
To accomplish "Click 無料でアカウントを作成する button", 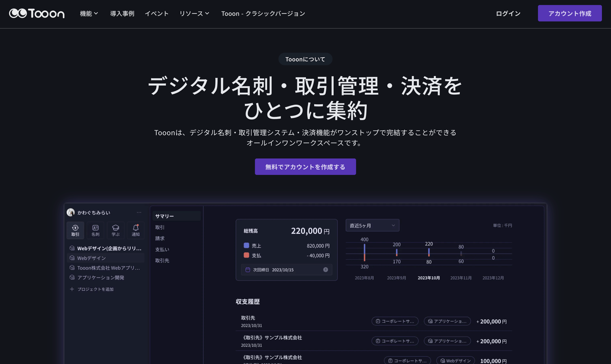I will [x=305, y=167].
